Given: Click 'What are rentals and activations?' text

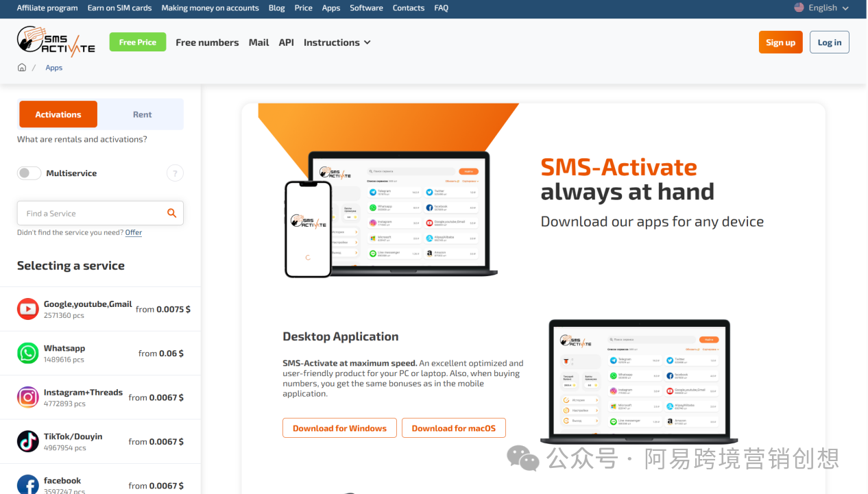Looking at the screenshot, I should coord(82,139).
